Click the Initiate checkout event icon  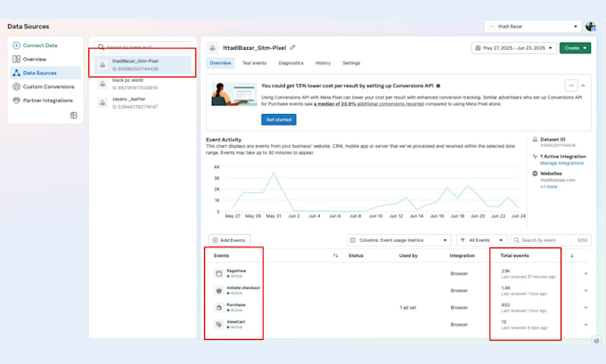pos(218,290)
